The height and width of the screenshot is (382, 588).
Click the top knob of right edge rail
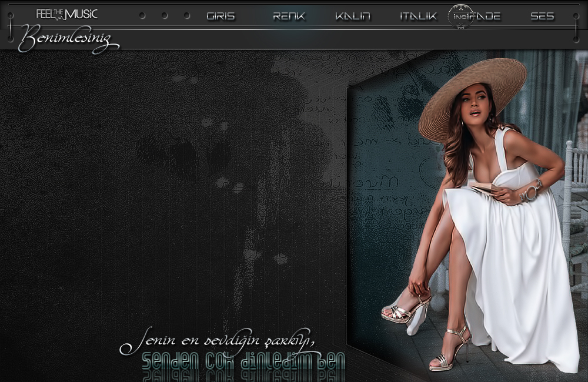point(576,16)
